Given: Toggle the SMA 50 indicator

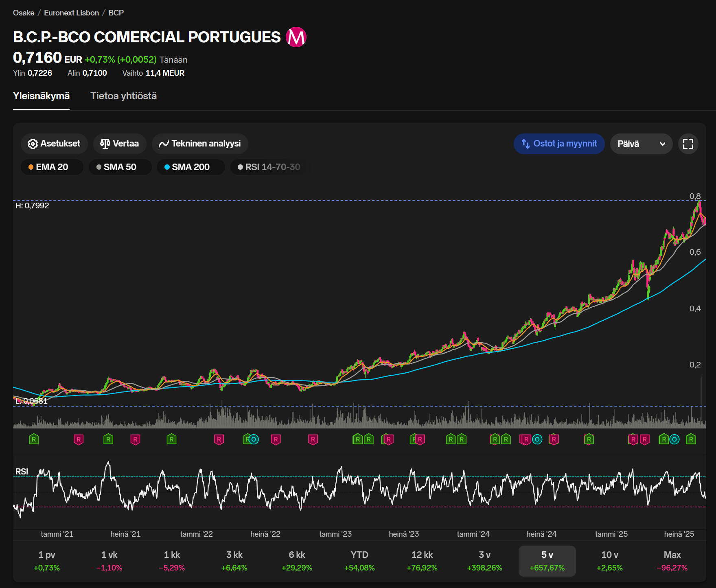Looking at the screenshot, I should click(120, 167).
